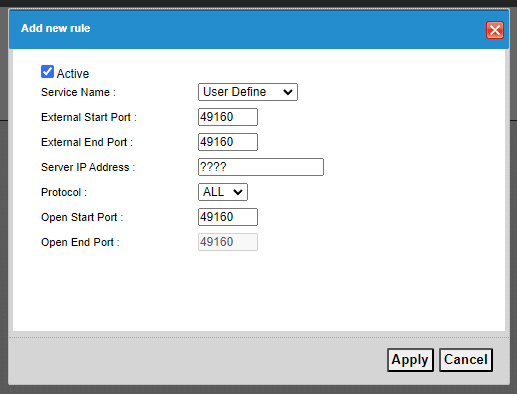
Task: Click the Open End Port label
Action: (x=80, y=242)
